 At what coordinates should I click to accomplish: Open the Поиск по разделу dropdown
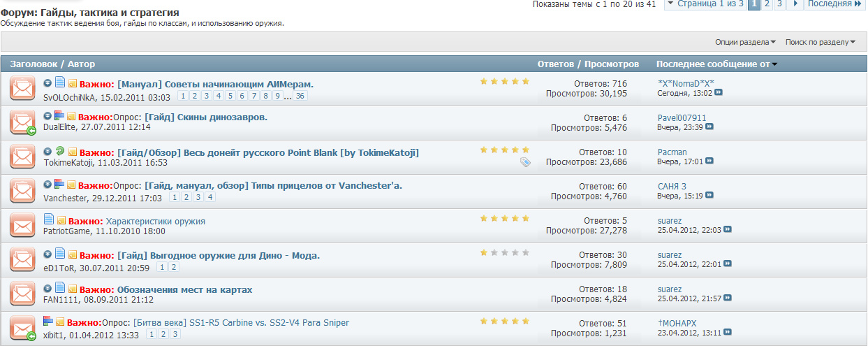pos(820,42)
